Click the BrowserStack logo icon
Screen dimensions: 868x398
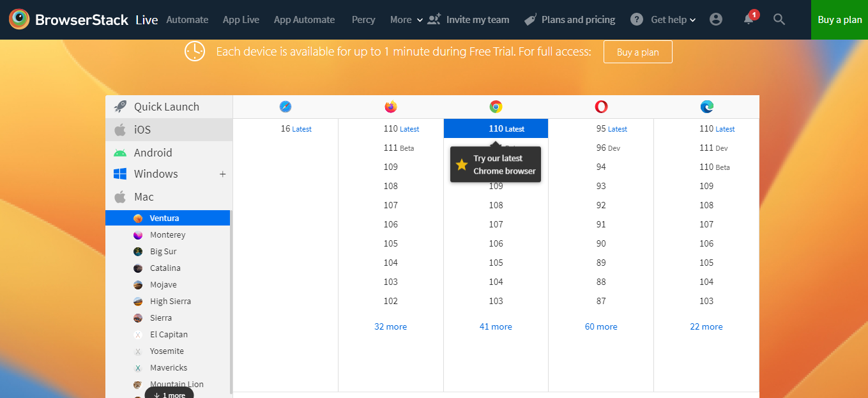[x=19, y=19]
